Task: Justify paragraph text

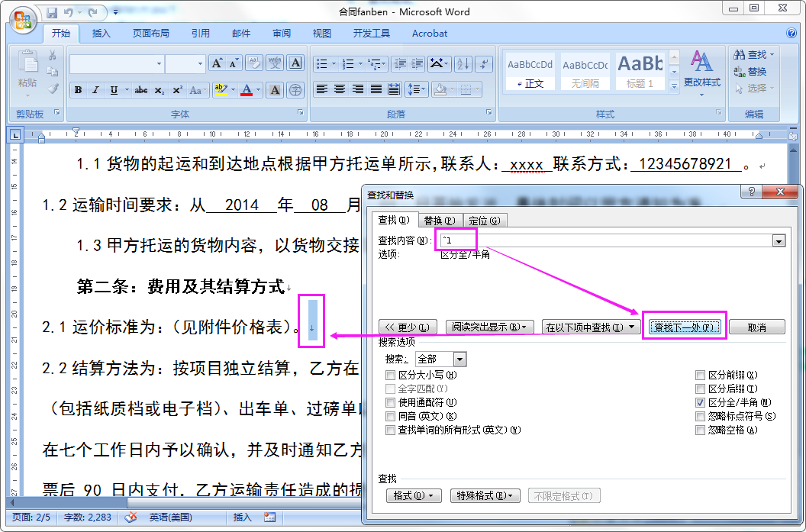Action: pos(376,90)
